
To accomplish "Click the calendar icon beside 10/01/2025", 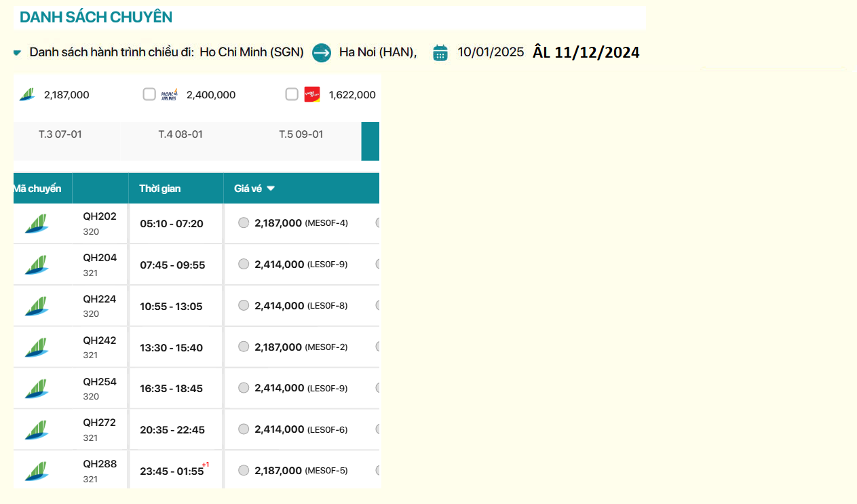I will (x=440, y=53).
